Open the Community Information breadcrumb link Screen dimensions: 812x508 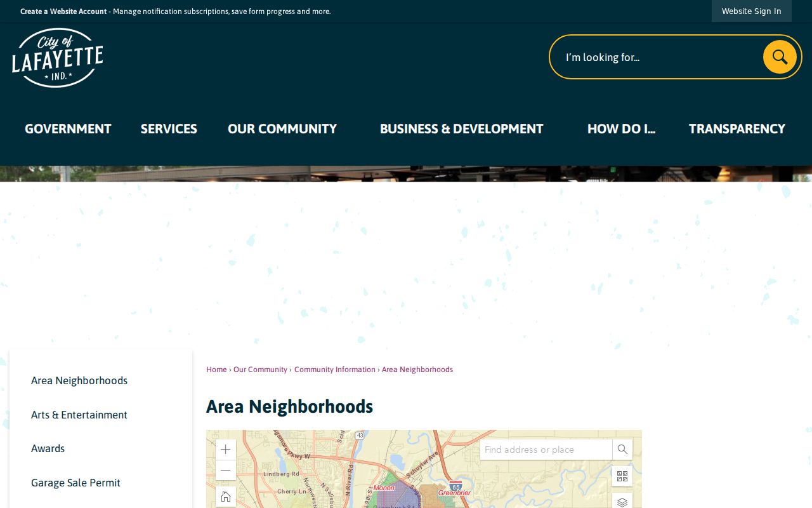click(x=335, y=370)
